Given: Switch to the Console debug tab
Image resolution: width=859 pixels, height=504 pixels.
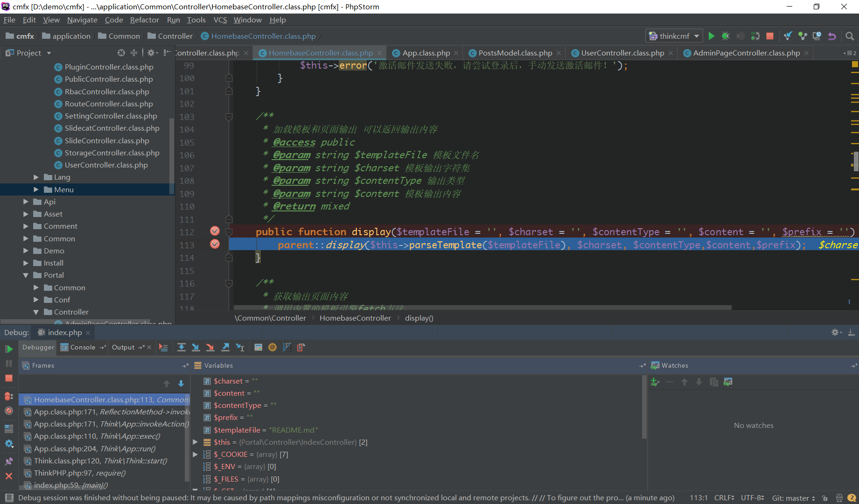Looking at the screenshot, I should pyautogui.click(x=83, y=347).
